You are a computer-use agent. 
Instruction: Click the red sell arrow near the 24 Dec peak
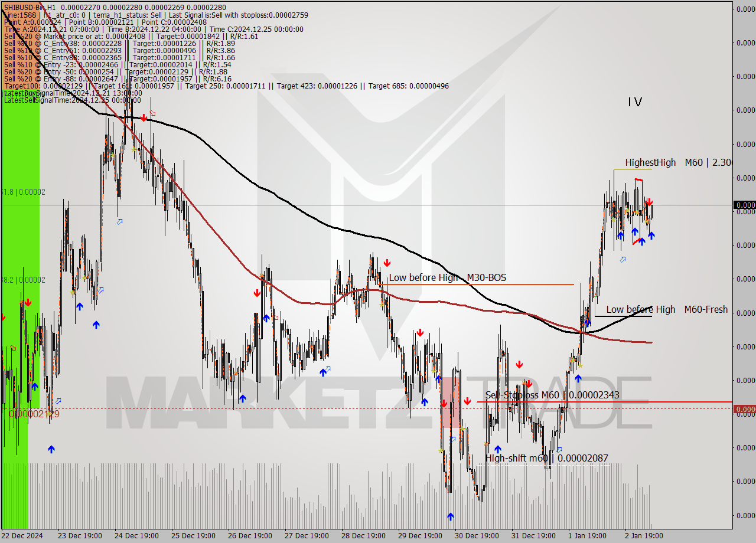[144, 118]
